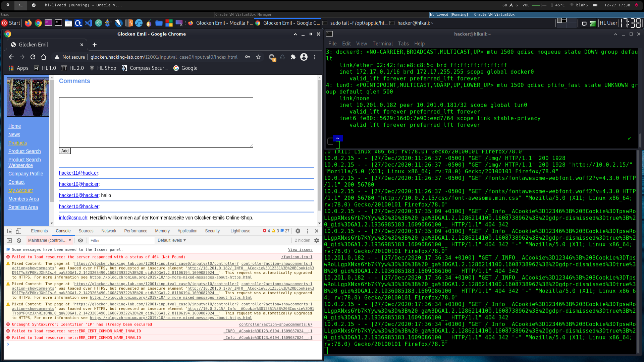This screenshot has height=362, width=644.
Task: Bookmark page with the star icon
Action: tap(258, 57)
